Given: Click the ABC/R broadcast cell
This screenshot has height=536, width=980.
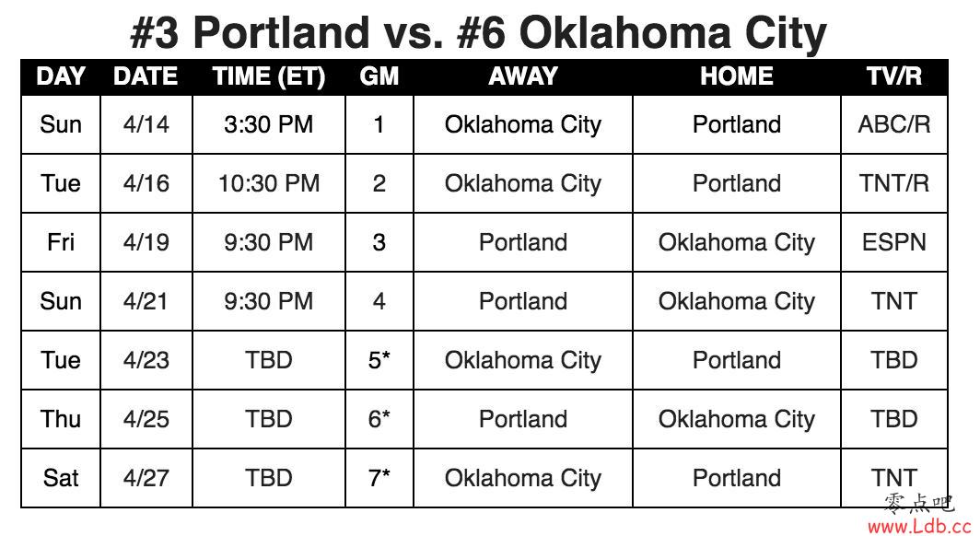Looking at the screenshot, I should tap(893, 124).
